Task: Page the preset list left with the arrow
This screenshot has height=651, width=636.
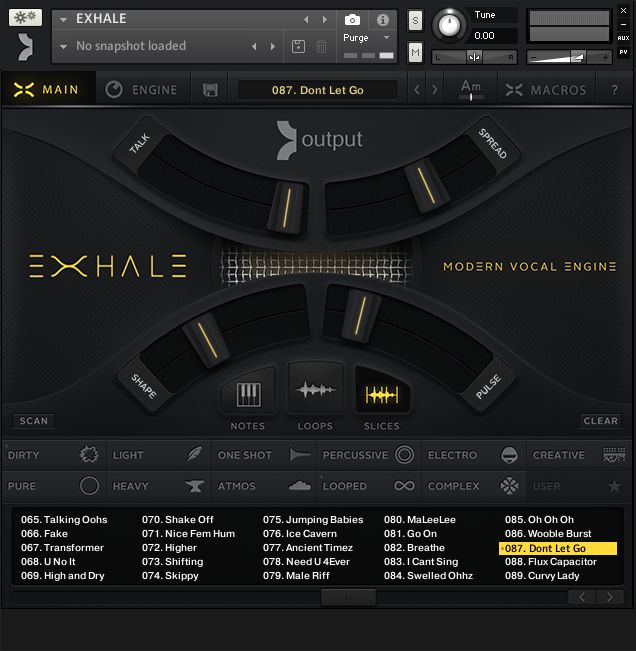Action: 582,597
